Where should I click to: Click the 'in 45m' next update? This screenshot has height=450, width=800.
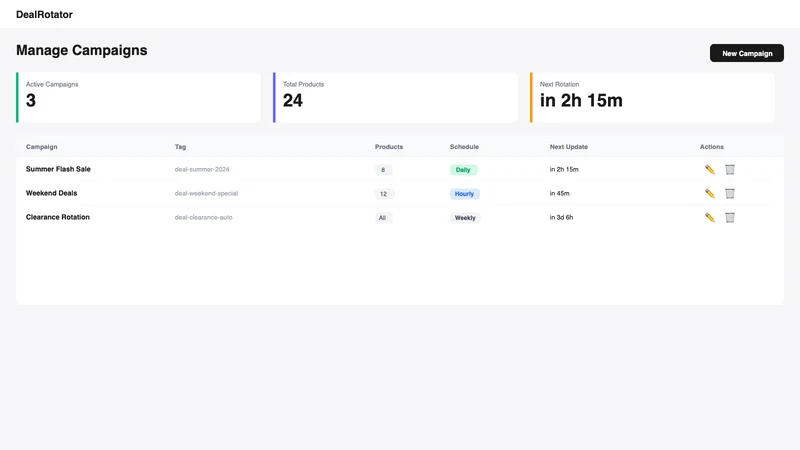click(x=560, y=193)
